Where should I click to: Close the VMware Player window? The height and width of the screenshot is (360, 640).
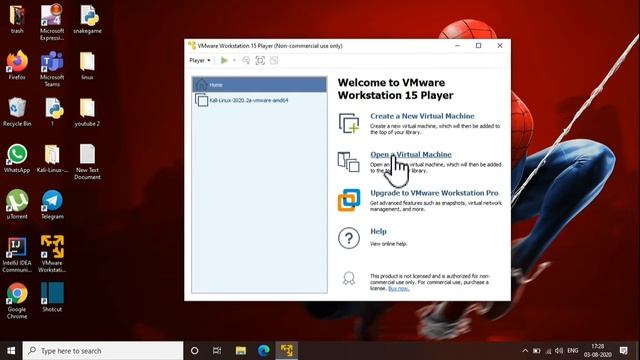(x=500, y=46)
